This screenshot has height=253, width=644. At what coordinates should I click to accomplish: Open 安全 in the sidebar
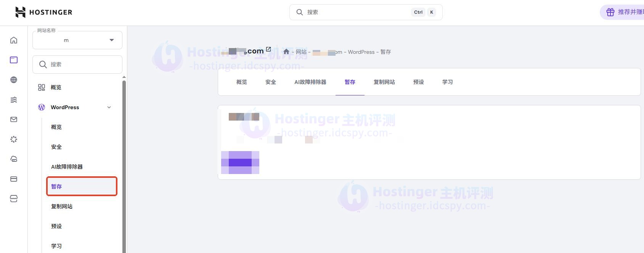(x=82, y=147)
